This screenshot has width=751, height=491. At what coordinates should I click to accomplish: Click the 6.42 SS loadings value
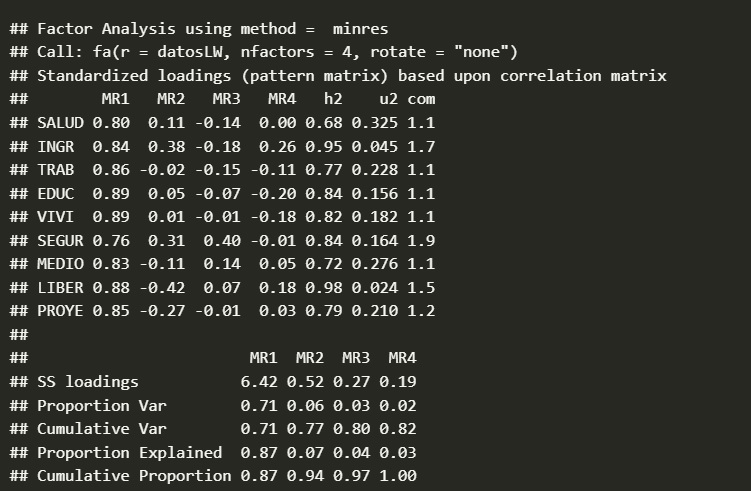(259, 381)
